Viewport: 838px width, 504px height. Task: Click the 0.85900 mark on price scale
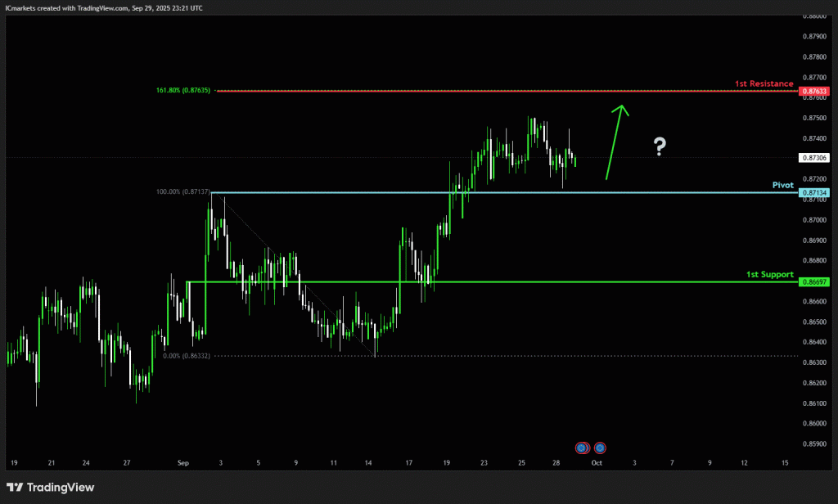pyautogui.click(x=815, y=444)
